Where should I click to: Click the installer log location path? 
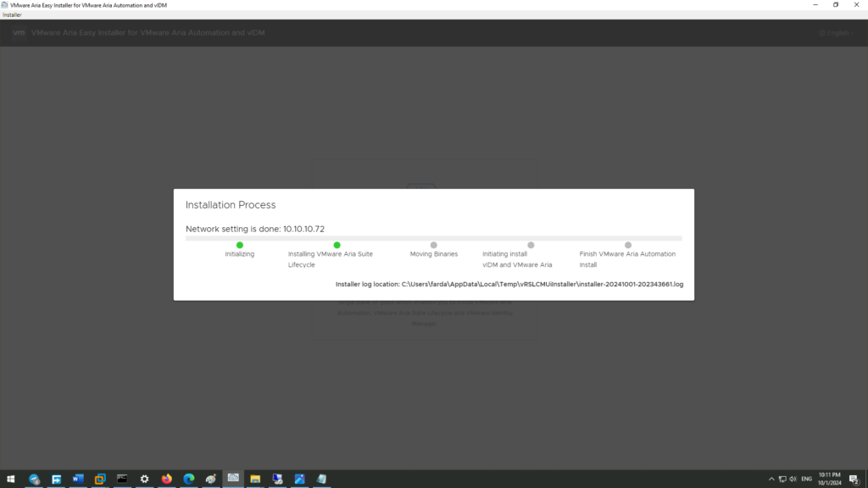(x=542, y=285)
